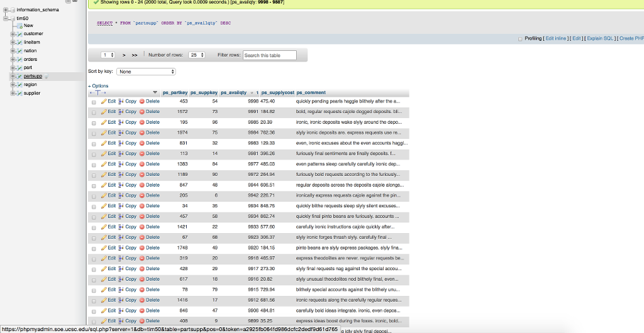Image resolution: width=644 pixels, height=333 pixels.
Task: Click the New table icon under tim50
Action: 19,26
